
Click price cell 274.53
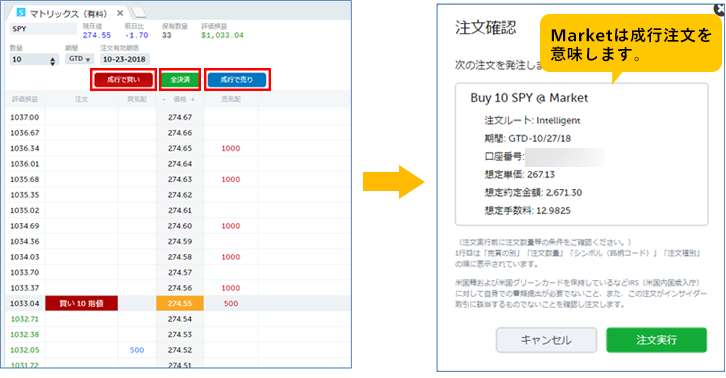[180, 334]
